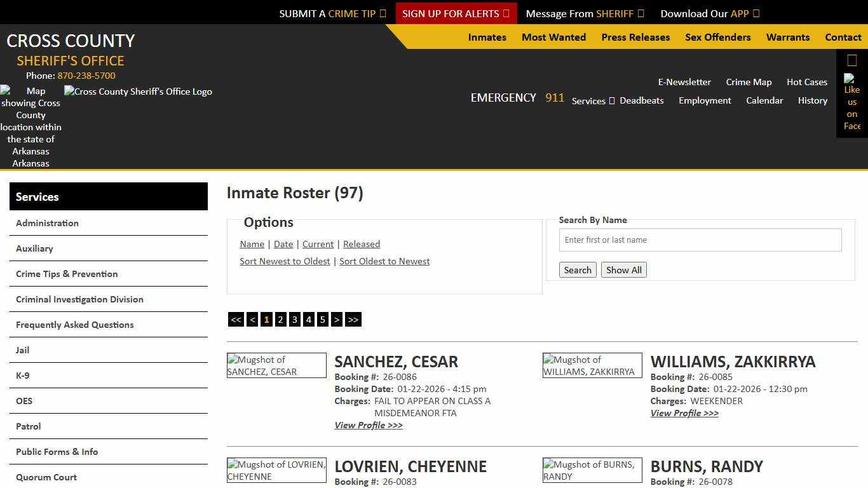Image resolution: width=868 pixels, height=488 pixels.
Task: Click the mugshot of WILLIAMS, ZAKKIRRYA
Action: click(592, 365)
